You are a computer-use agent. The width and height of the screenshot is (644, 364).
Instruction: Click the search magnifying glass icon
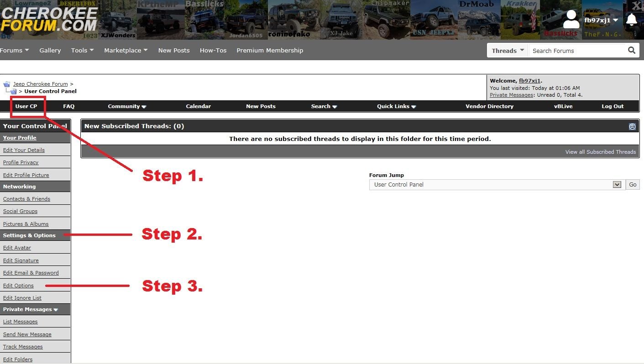(x=632, y=51)
